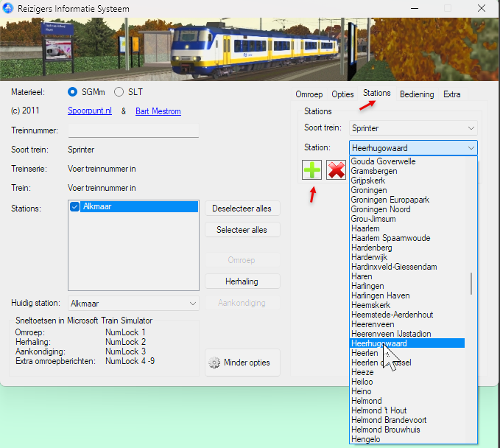Choose Hardinxveld-Giessendam from the list

tap(407, 267)
